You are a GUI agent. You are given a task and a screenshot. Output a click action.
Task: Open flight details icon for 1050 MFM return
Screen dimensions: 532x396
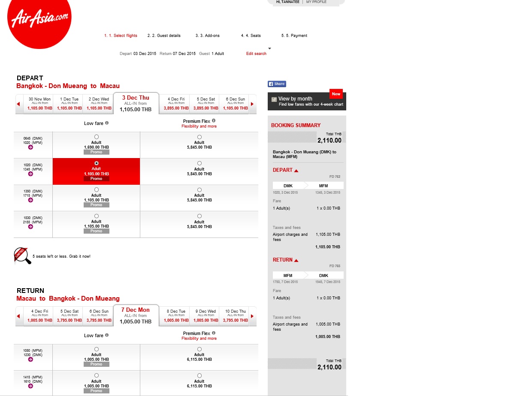point(30,359)
